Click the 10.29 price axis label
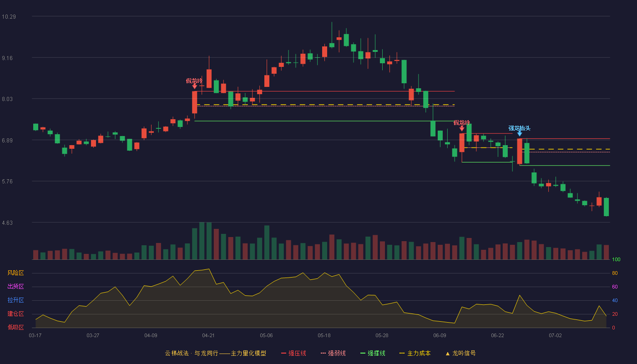 [9, 17]
